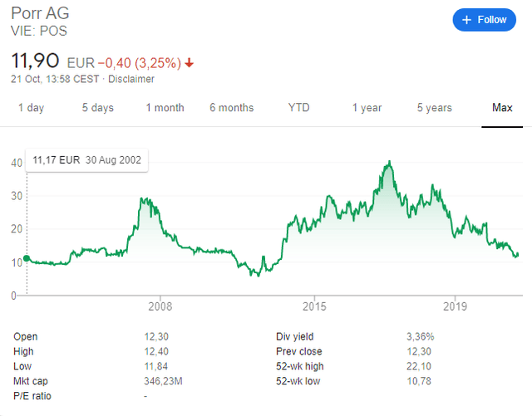The height and width of the screenshot is (416, 532).
Task: Select the 5 days range tab
Action: (x=98, y=108)
